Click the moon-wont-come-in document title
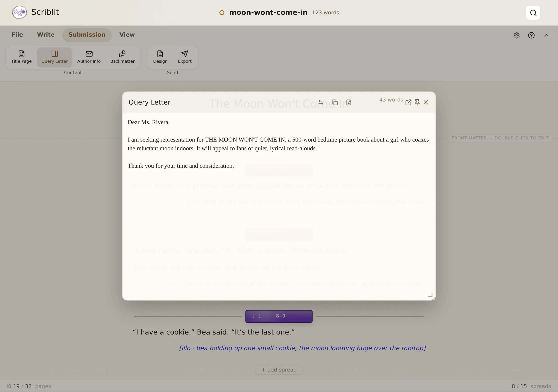The height and width of the screenshot is (392, 558). (268, 12)
